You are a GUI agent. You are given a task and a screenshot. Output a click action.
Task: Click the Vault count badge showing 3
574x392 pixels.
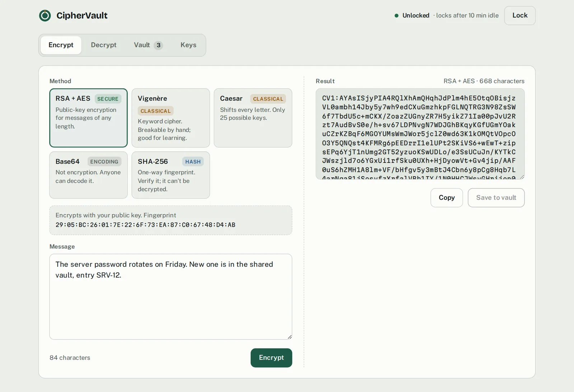[158, 45]
